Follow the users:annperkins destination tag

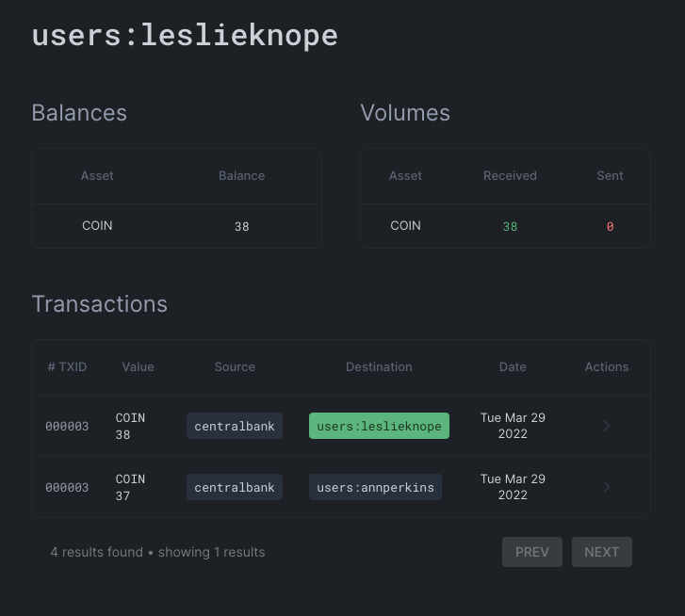[x=375, y=487]
